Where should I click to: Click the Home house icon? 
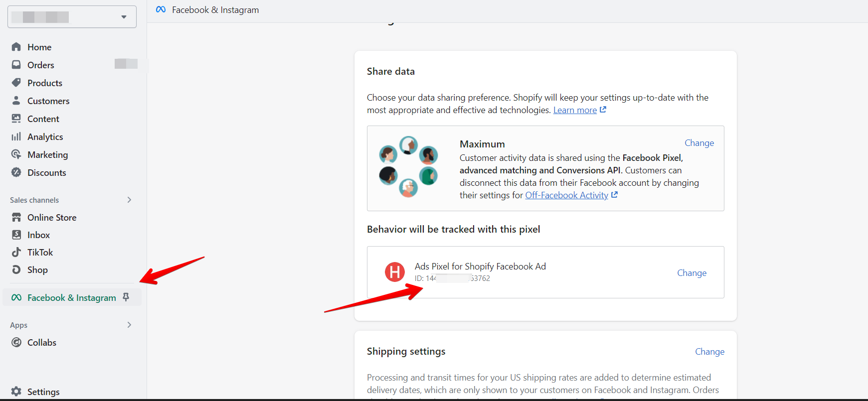[16, 47]
